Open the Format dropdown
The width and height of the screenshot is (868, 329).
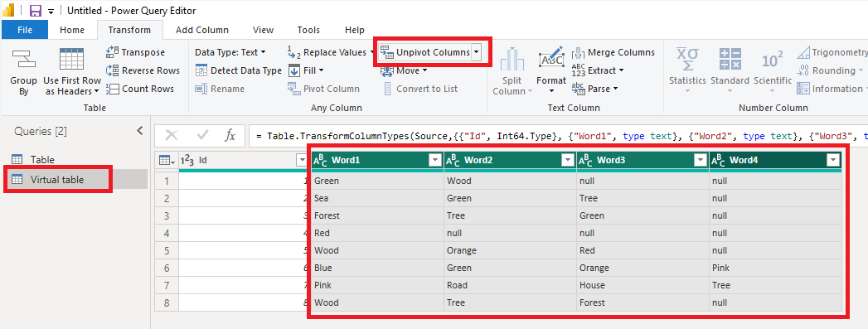click(x=550, y=72)
